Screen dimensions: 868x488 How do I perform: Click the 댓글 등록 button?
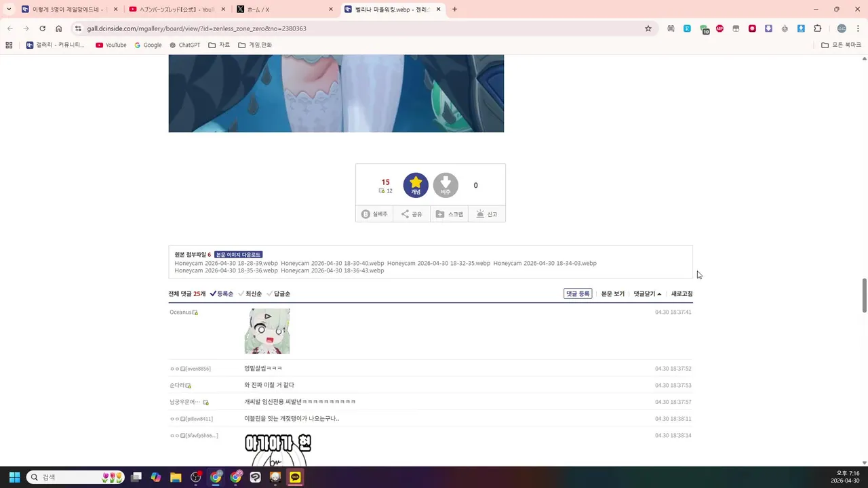click(x=578, y=294)
